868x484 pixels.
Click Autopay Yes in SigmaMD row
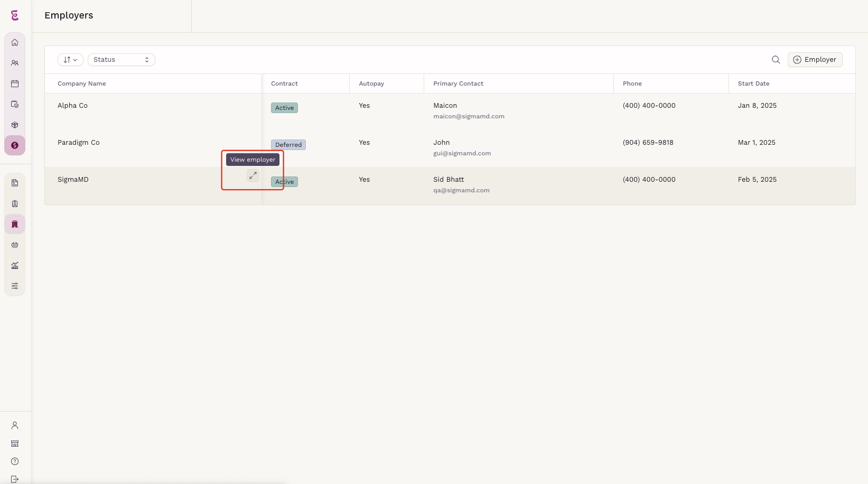pos(365,180)
